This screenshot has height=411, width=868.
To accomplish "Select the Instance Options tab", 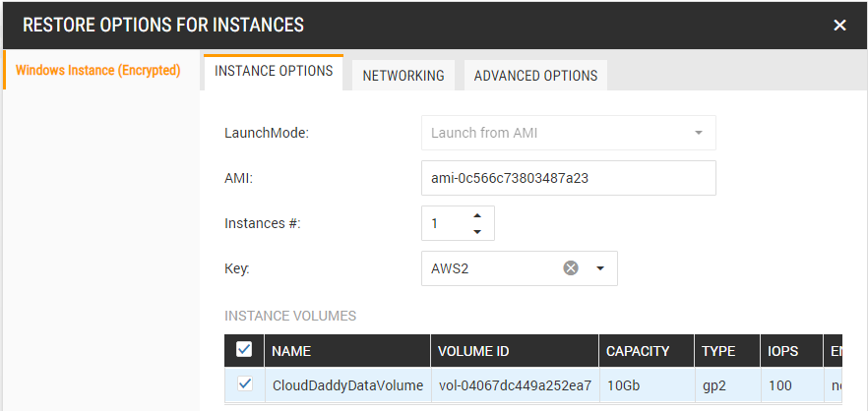I will [x=274, y=72].
